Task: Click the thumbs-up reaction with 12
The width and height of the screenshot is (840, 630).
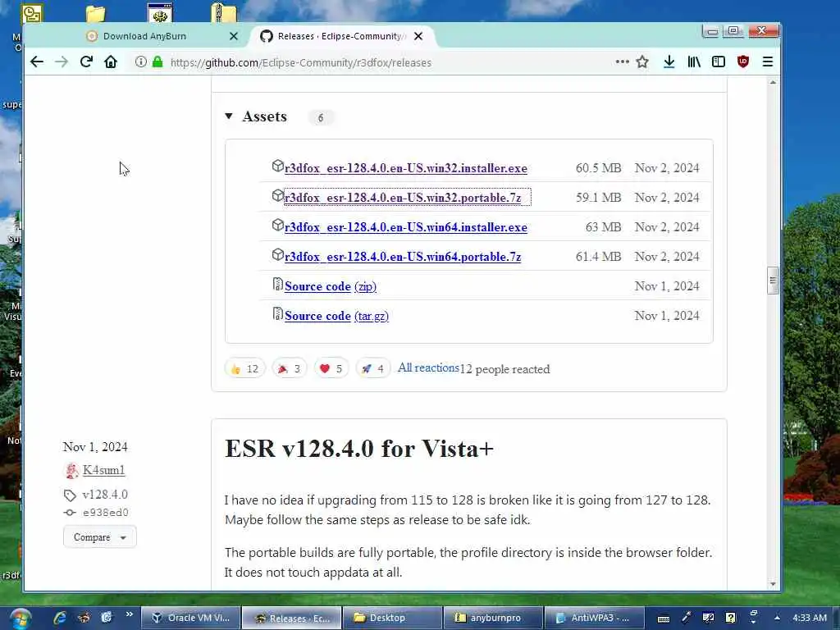Action: coord(244,368)
